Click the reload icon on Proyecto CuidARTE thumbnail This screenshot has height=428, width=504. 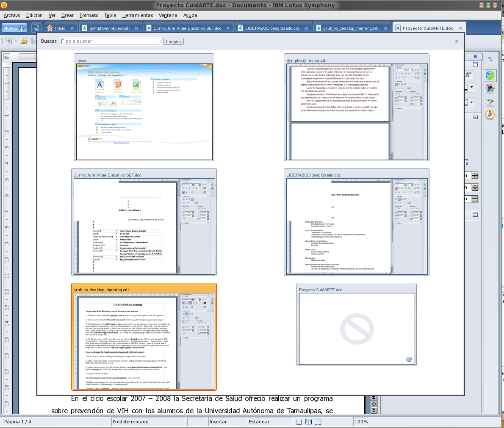(409, 359)
